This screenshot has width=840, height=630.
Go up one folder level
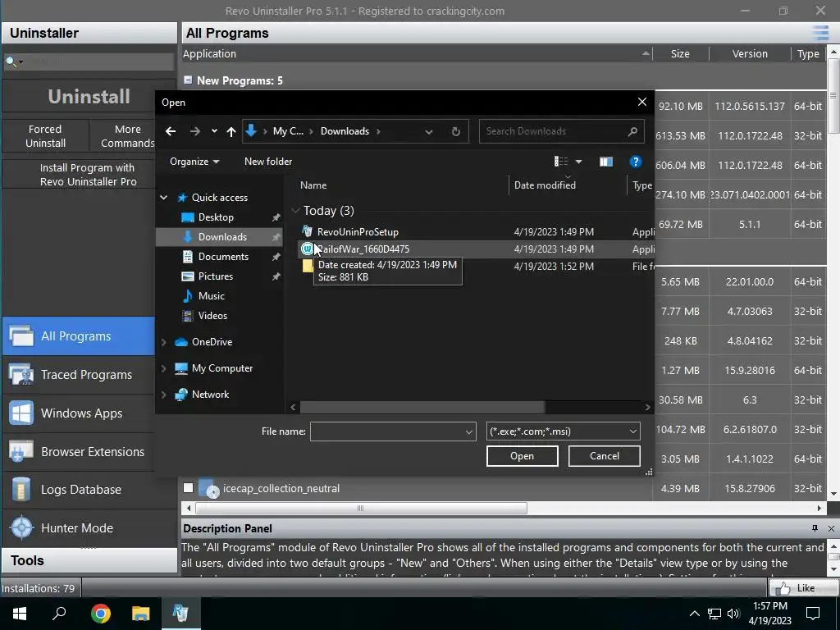tap(231, 131)
